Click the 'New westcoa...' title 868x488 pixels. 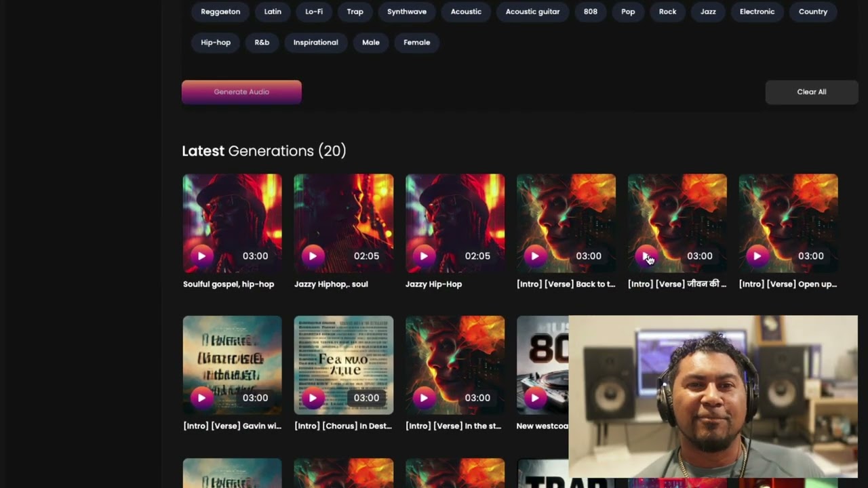click(542, 426)
